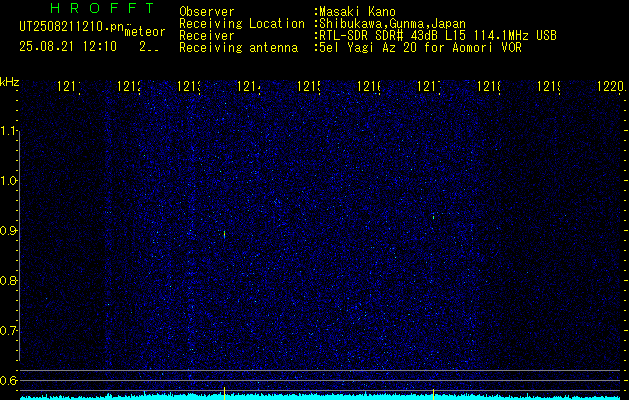629x400 pixels.
Task: Select the RTL-SDR SDR# 43dB receiver description
Action: (438, 36)
